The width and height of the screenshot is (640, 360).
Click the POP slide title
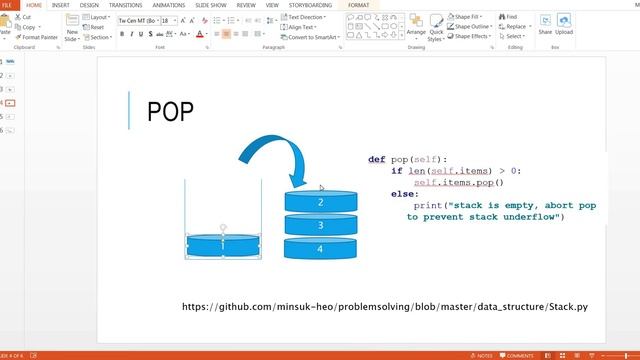pyautogui.click(x=170, y=111)
